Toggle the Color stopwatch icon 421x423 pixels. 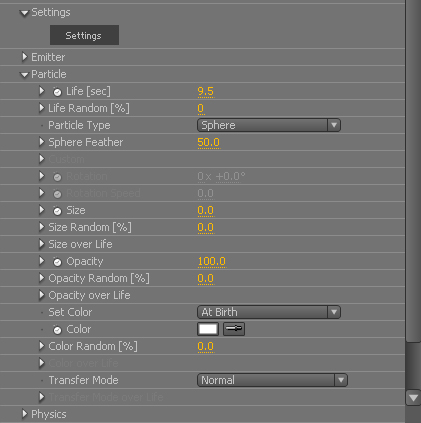(x=57, y=330)
